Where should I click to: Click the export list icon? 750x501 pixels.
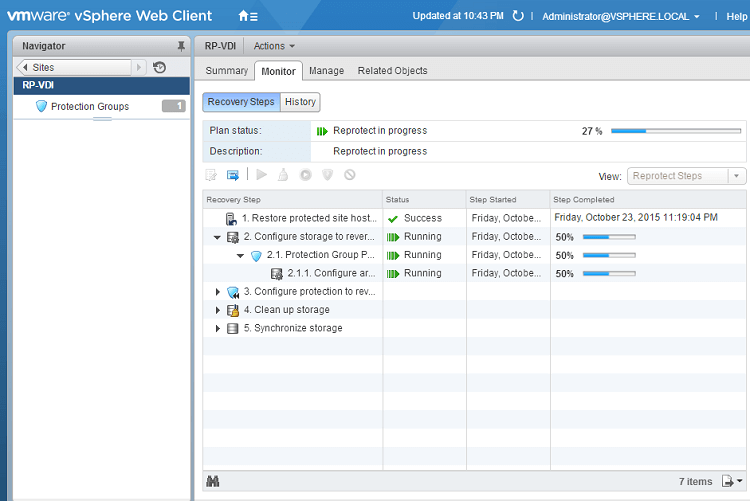coord(732,482)
